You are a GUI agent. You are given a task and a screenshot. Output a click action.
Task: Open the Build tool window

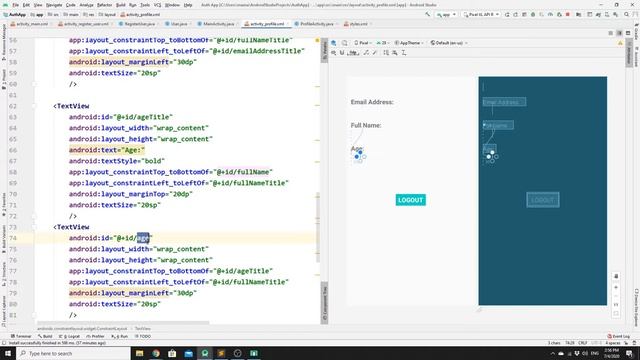tap(45, 336)
